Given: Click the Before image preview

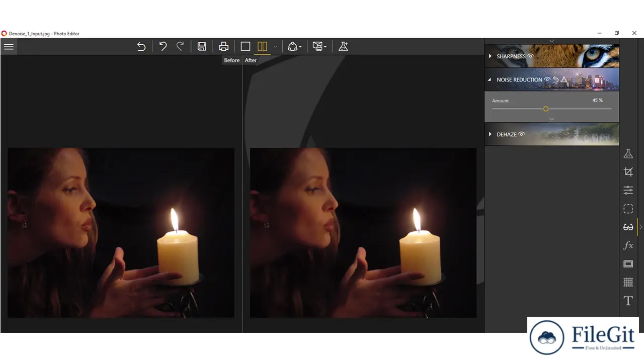Looking at the screenshot, I should coord(121,232).
